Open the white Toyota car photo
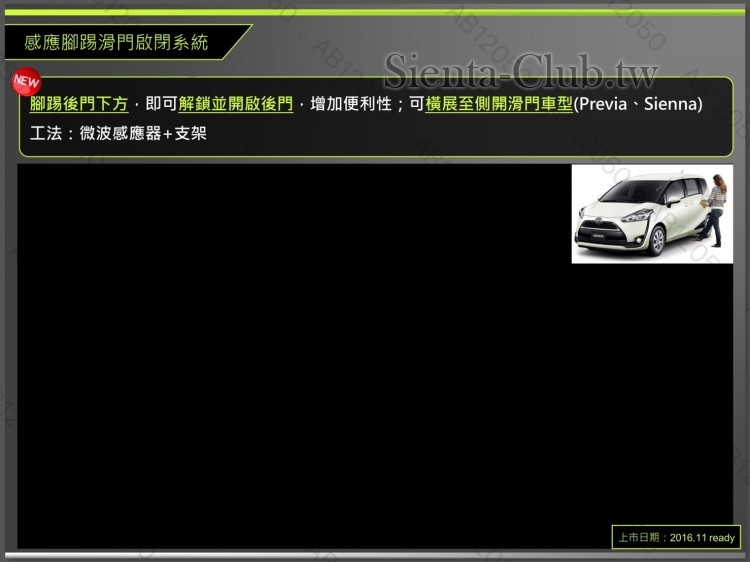This screenshot has width=750, height=562. (x=652, y=214)
